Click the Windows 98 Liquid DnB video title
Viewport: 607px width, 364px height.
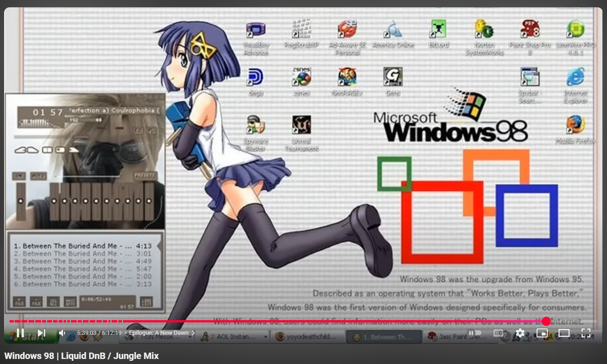pos(82,356)
